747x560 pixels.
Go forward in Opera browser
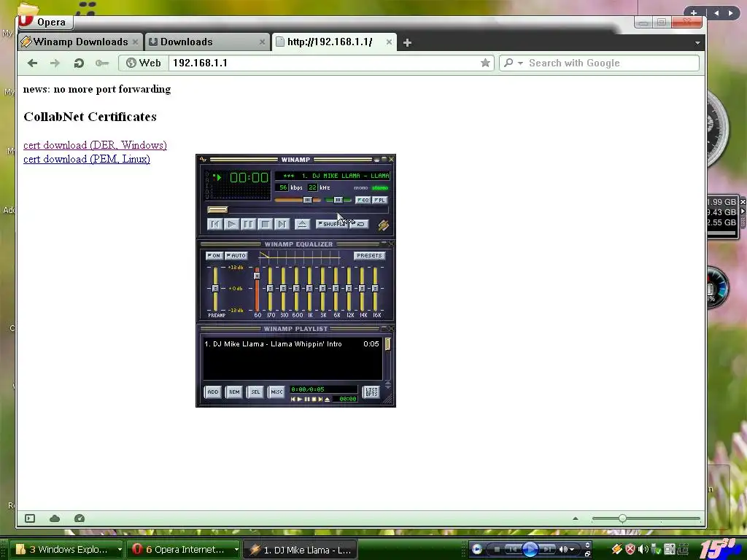55,63
